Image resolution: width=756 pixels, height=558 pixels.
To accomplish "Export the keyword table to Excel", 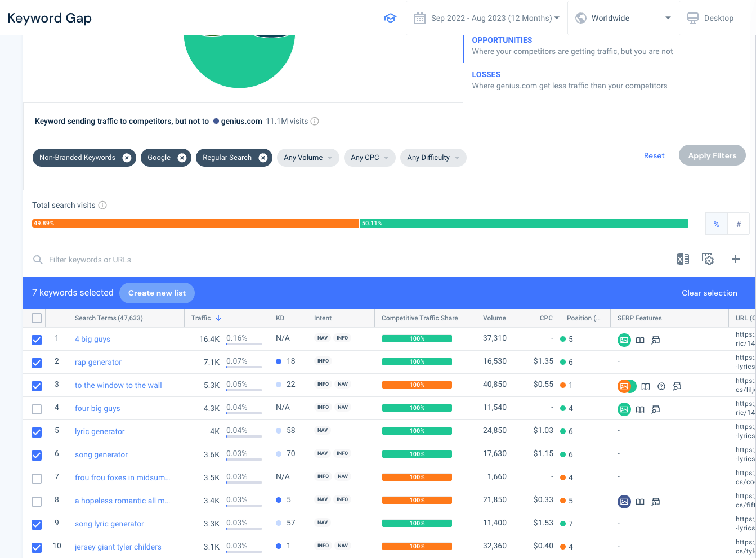I will [682, 259].
